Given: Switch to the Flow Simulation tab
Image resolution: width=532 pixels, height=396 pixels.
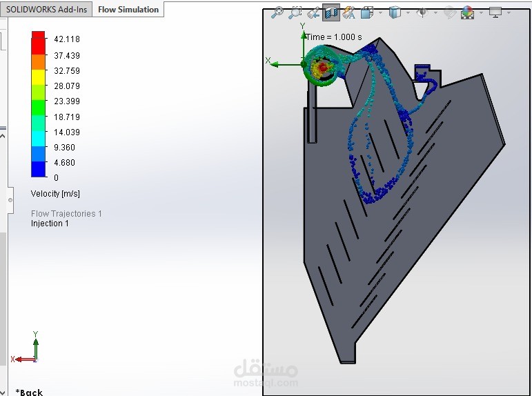Looking at the screenshot, I should 128,10.
